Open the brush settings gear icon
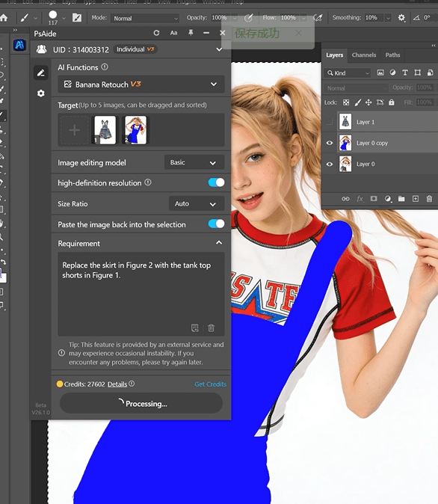Viewport: 438px width, 504px height. point(401,18)
